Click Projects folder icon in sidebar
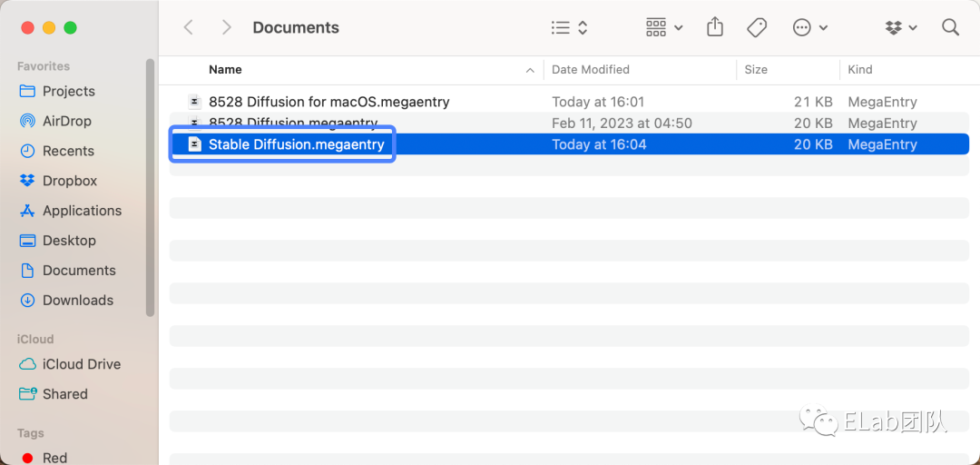This screenshot has width=980, height=465. pos(27,92)
